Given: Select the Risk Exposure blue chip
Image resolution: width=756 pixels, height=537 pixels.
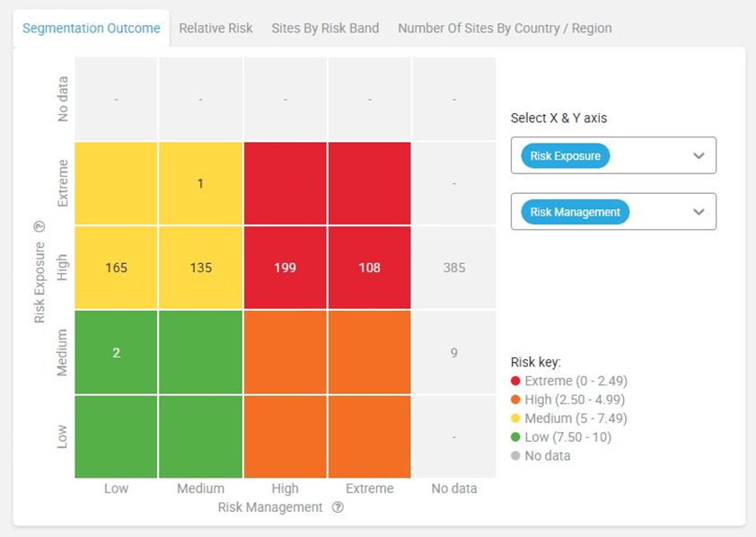Looking at the screenshot, I should point(565,155).
